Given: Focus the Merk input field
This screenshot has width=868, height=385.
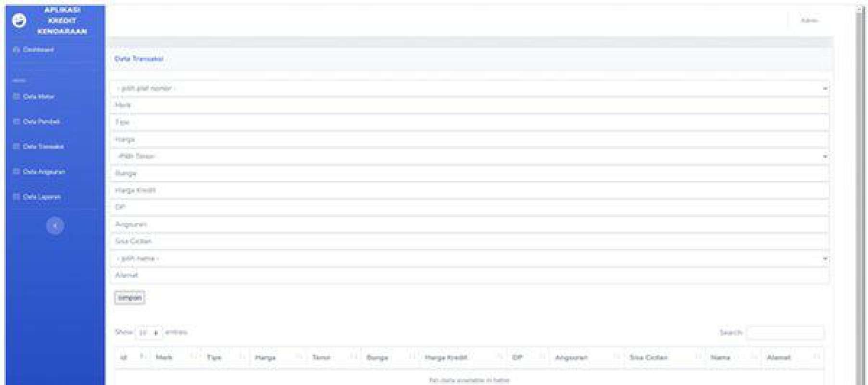Looking at the screenshot, I should click(469, 105).
